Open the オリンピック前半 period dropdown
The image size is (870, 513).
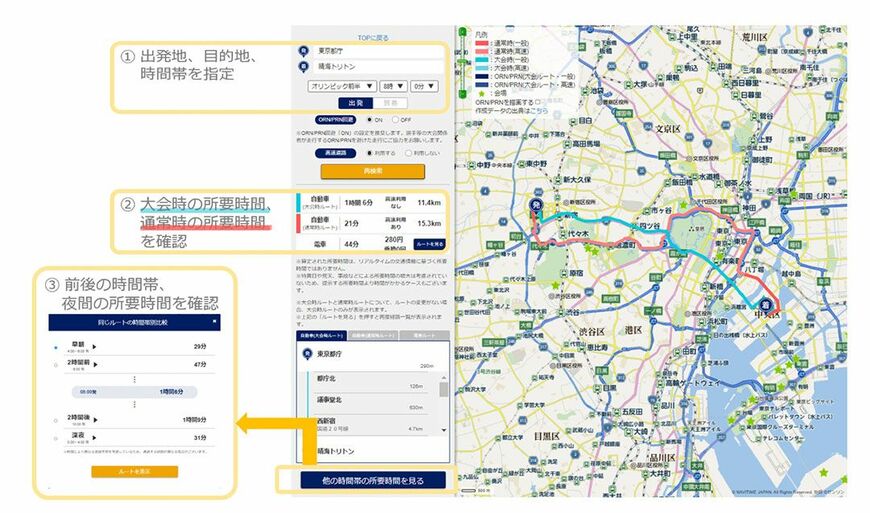[342, 87]
